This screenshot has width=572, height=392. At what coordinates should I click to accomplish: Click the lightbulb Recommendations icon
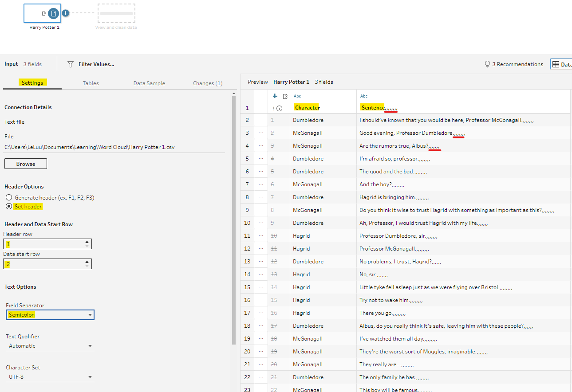(x=487, y=64)
